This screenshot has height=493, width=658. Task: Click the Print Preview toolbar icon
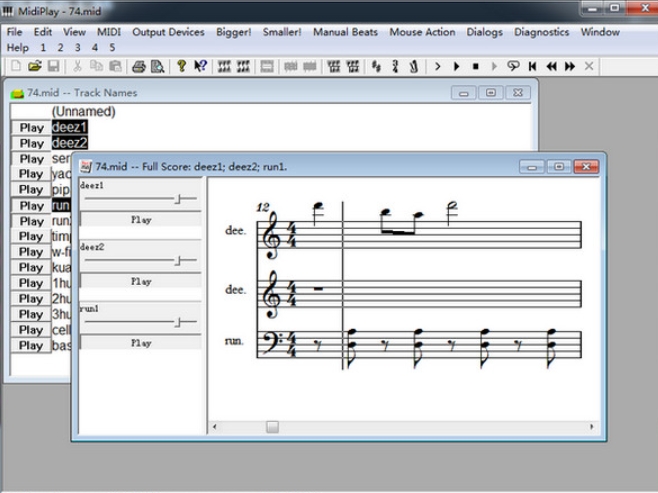pos(157,66)
